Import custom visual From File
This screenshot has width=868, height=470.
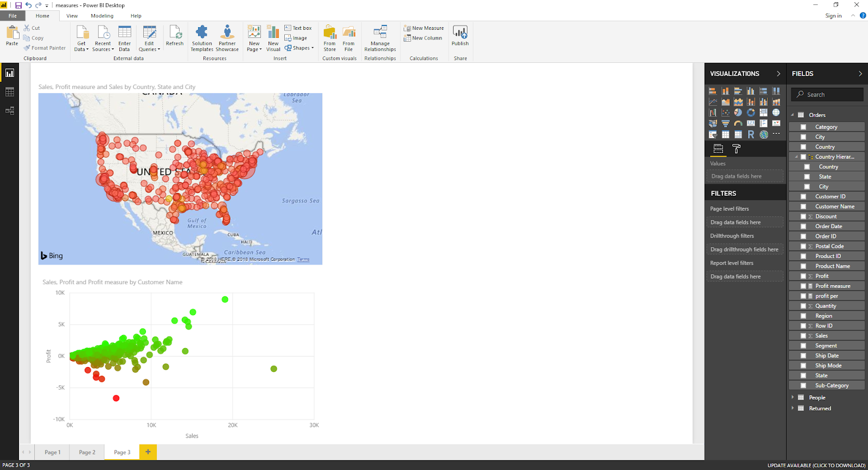pos(349,38)
